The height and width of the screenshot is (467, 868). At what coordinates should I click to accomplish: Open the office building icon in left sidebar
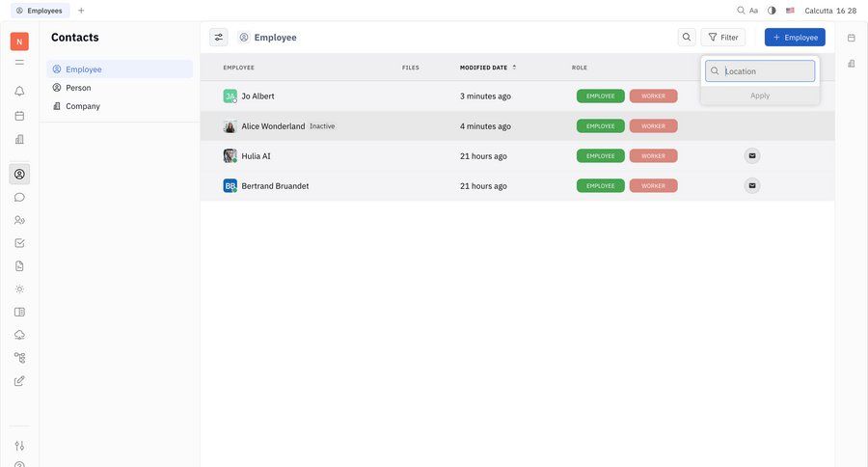[x=19, y=139]
